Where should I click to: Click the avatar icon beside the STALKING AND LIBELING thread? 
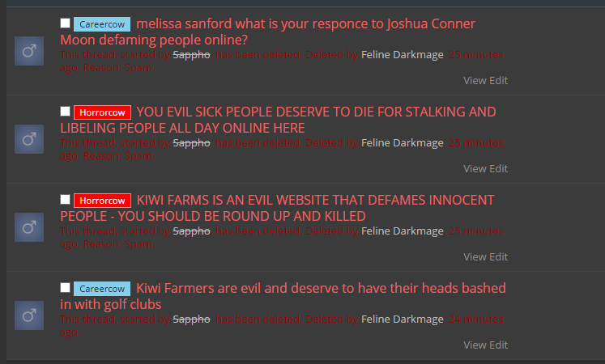[x=29, y=139]
